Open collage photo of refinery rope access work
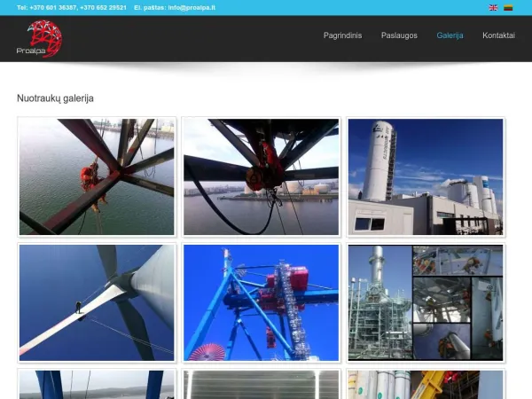 click(426, 302)
